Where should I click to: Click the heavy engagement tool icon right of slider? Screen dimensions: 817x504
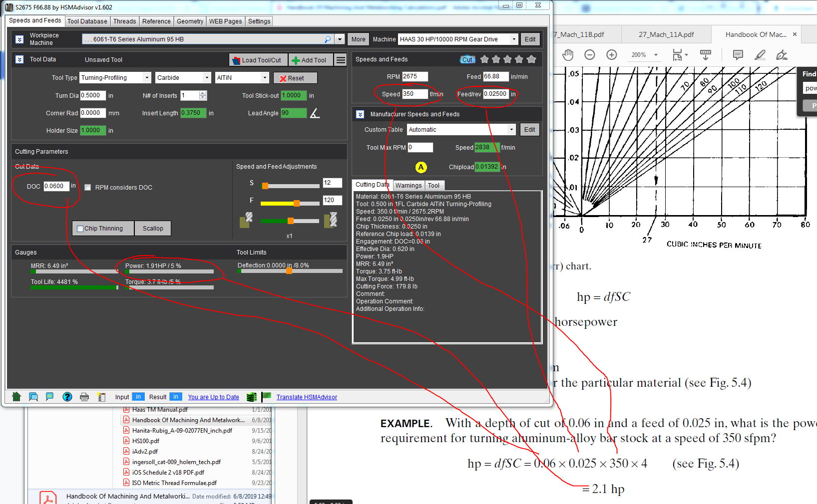pos(331,220)
